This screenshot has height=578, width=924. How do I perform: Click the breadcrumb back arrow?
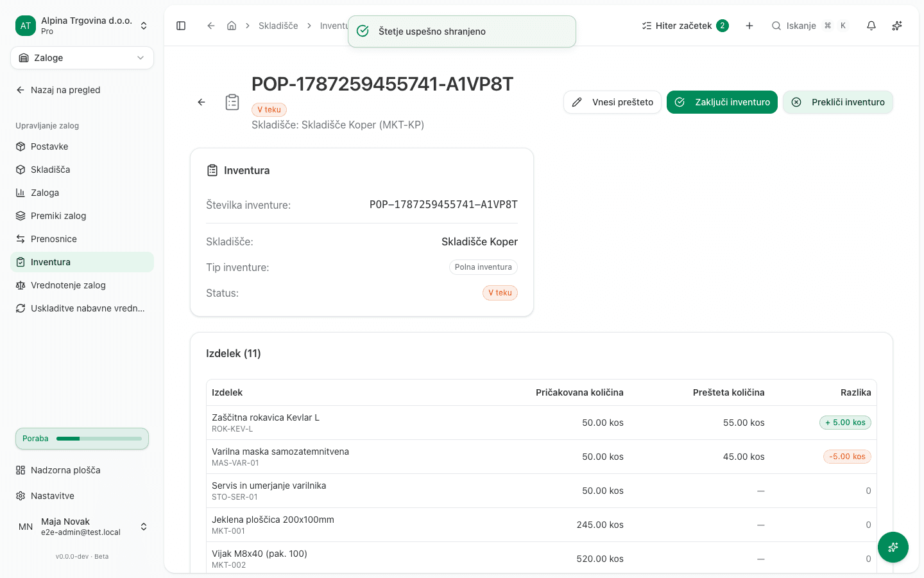click(x=210, y=26)
